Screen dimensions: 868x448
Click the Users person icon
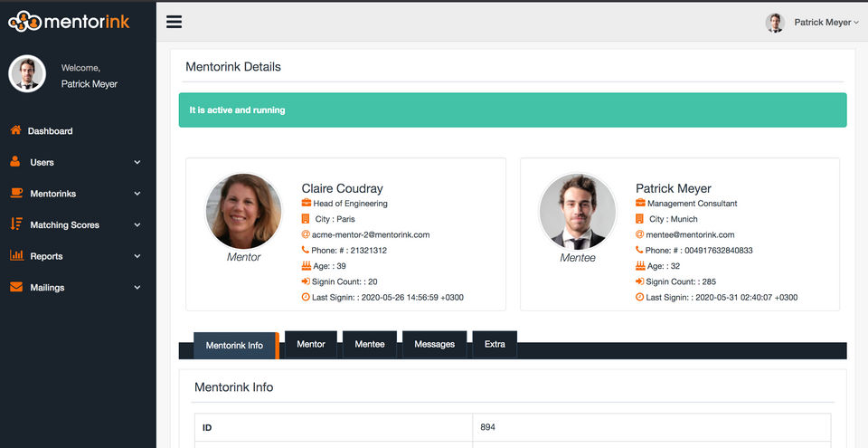(15, 162)
